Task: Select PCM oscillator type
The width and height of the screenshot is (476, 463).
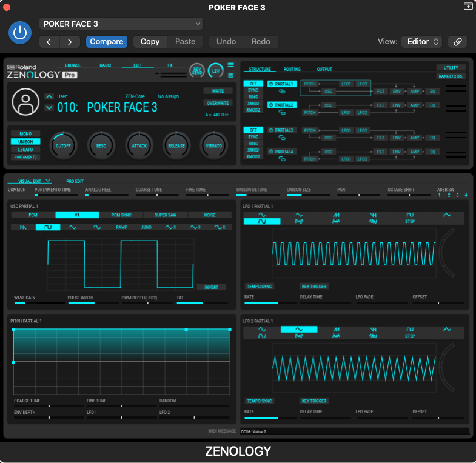Action: tap(33, 215)
